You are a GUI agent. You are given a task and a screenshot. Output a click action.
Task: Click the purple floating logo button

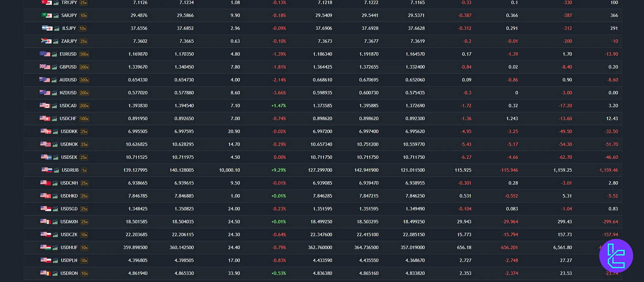[x=616, y=256]
